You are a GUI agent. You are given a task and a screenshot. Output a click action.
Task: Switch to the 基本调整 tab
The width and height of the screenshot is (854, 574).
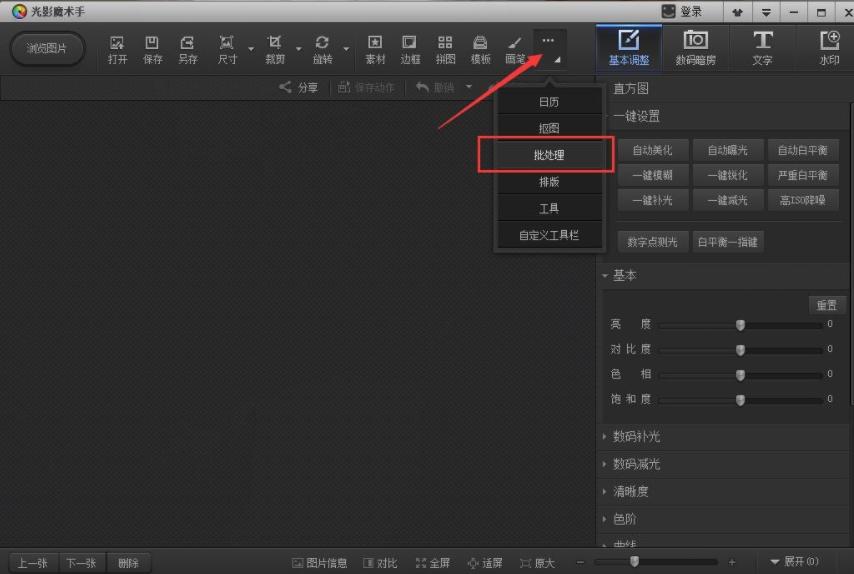click(x=629, y=48)
